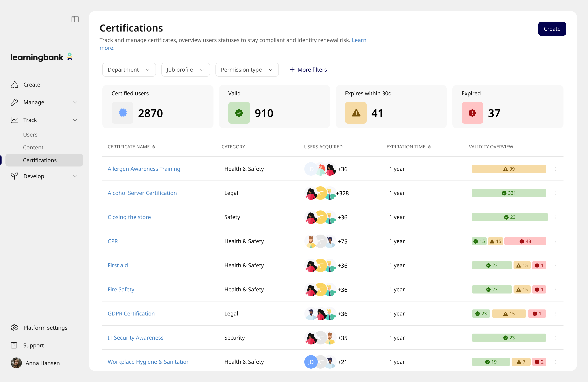Open the Alcohol Server Certification link
The image size is (588, 382).
click(x=142, y=193)
